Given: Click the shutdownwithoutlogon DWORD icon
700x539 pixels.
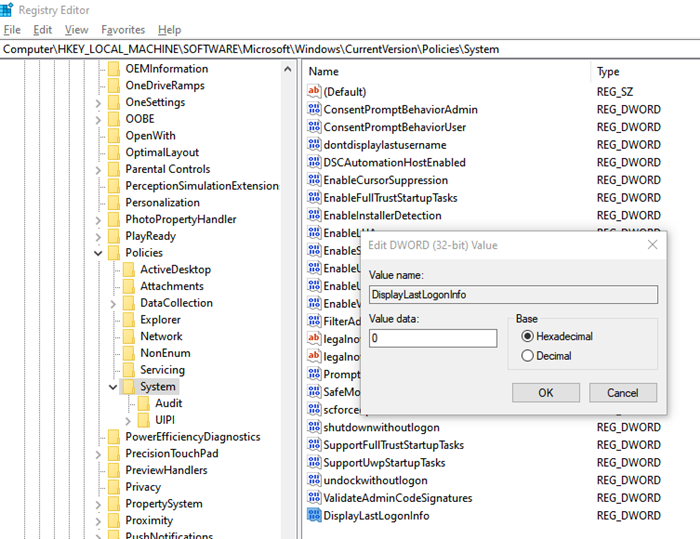Looking at the screenshot, I should click(314, 427).
